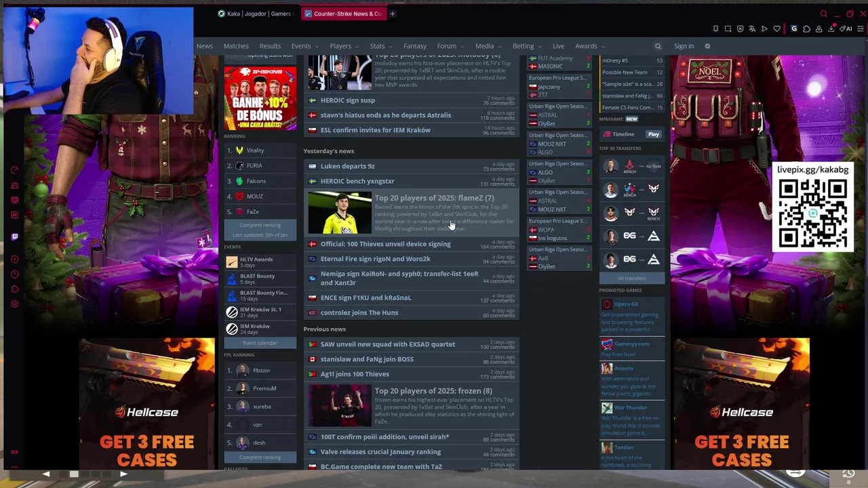This screenshot has height=488, width=868.
Task: Open FPL ranking player f4stzin
Action: point(260,371)
